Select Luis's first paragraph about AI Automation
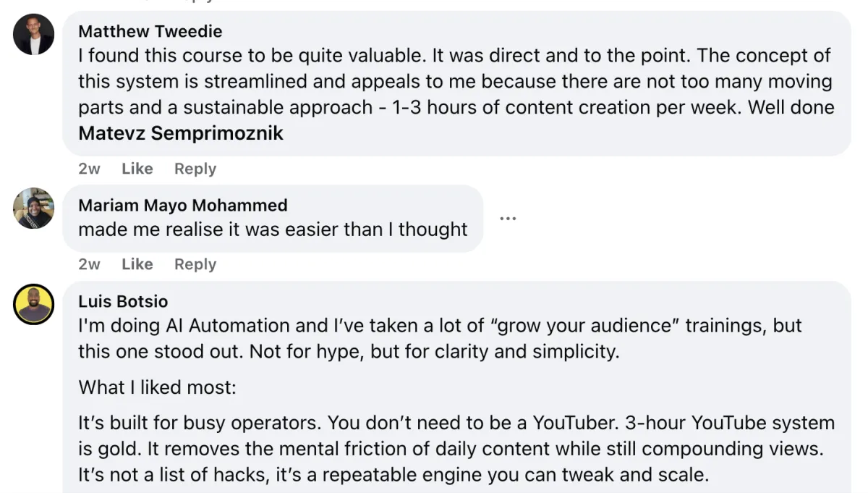Screen dimensions: 868x493 (440, 338)
